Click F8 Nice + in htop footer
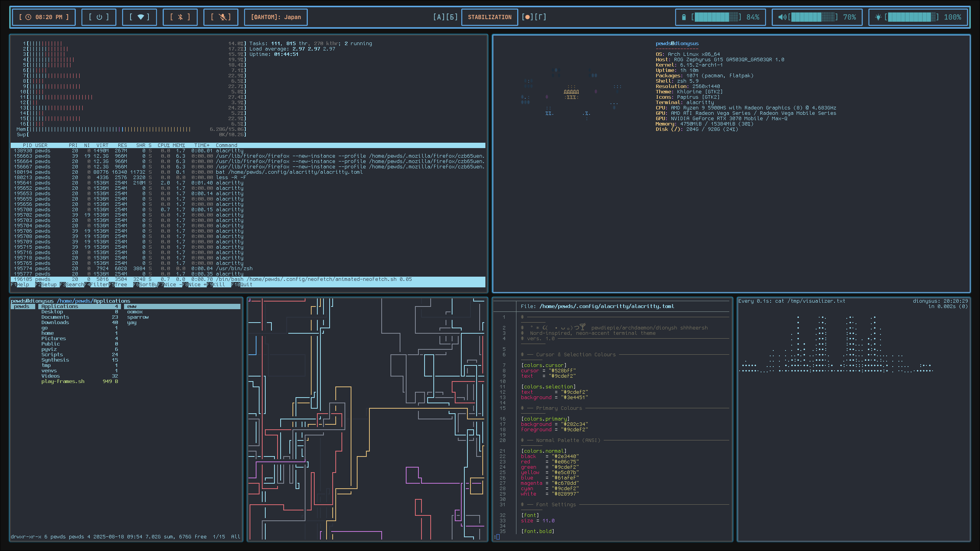980x551 pixels. tap(194, 285)
